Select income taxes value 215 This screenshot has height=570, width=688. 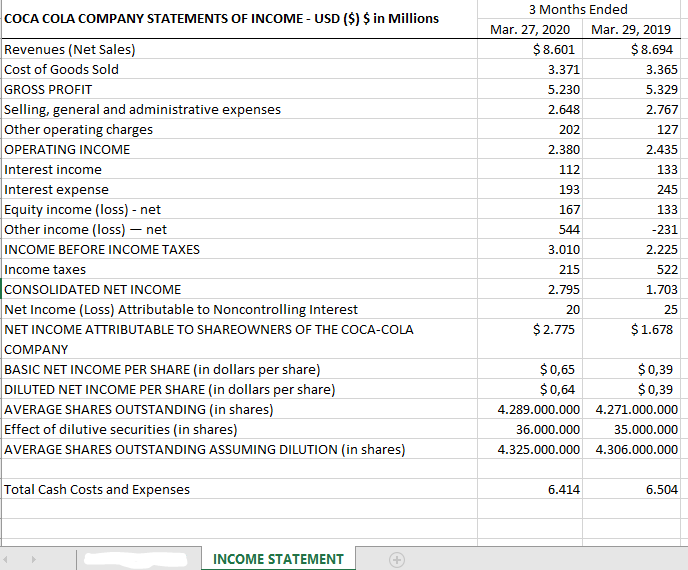[569, 269]
